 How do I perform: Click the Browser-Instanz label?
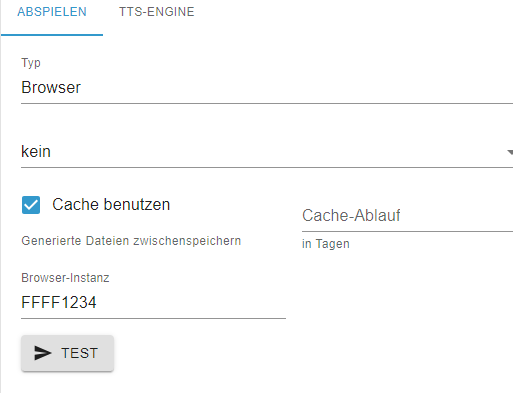tap(65, 278)
